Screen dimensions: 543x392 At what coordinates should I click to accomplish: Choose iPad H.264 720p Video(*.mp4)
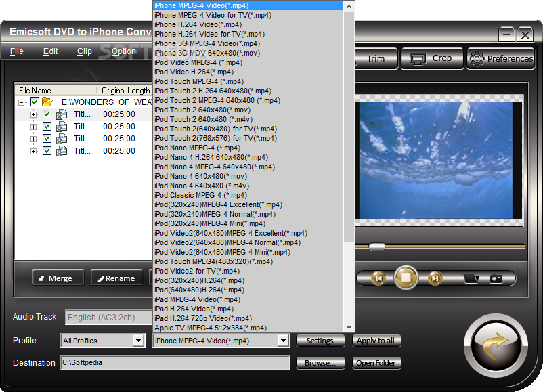pyautogui.click(x=248, y=318)
